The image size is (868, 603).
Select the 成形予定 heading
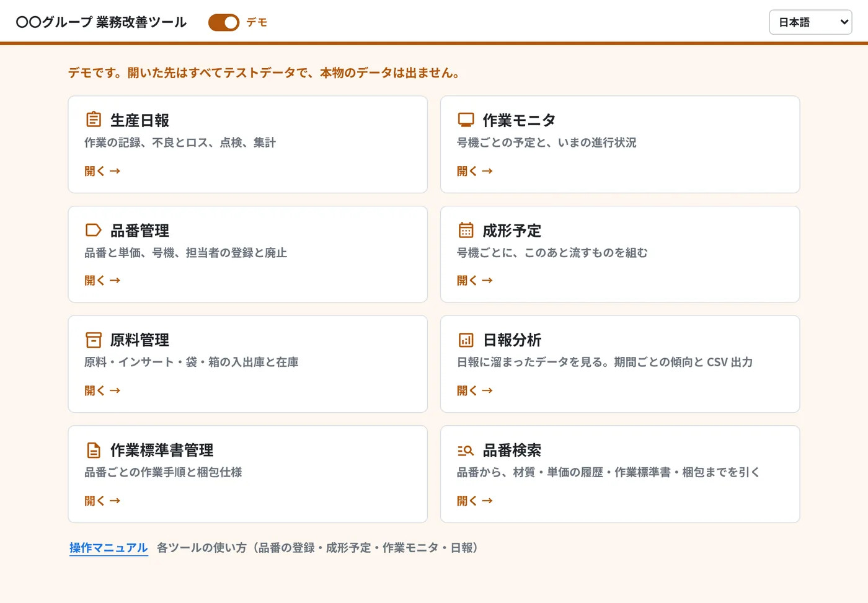tap(512, 231)
